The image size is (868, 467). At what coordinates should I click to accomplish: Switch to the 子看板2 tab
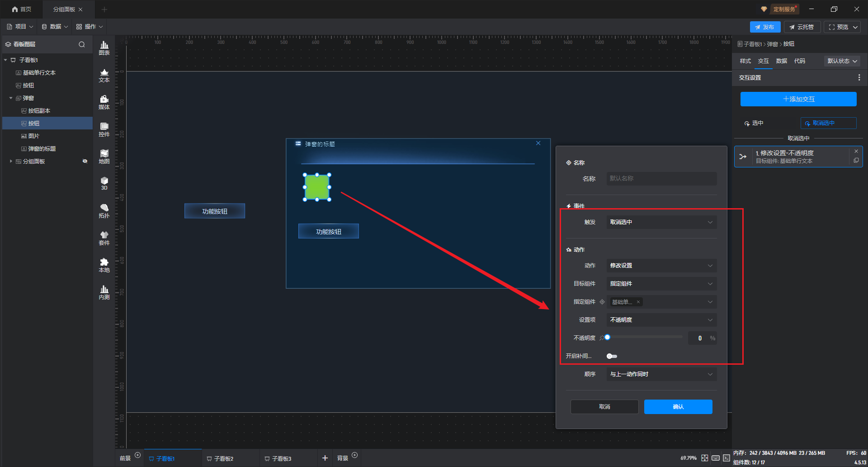tap(223, 458)
